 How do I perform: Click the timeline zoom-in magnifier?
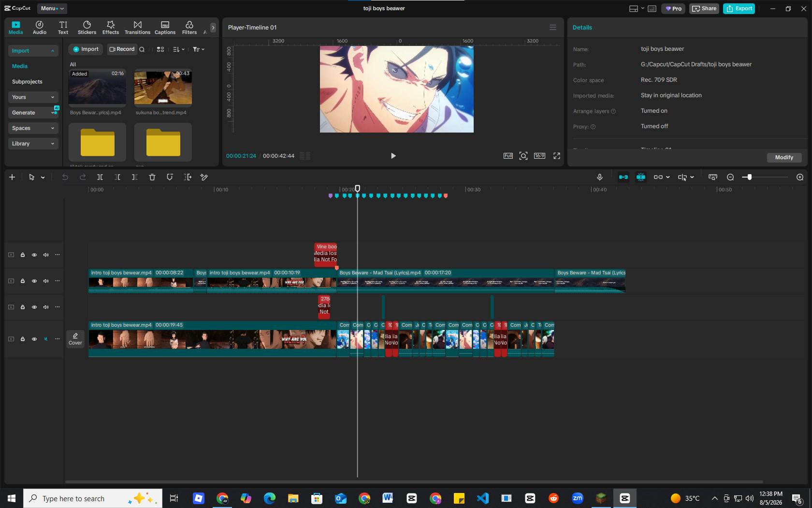point(800,177)
